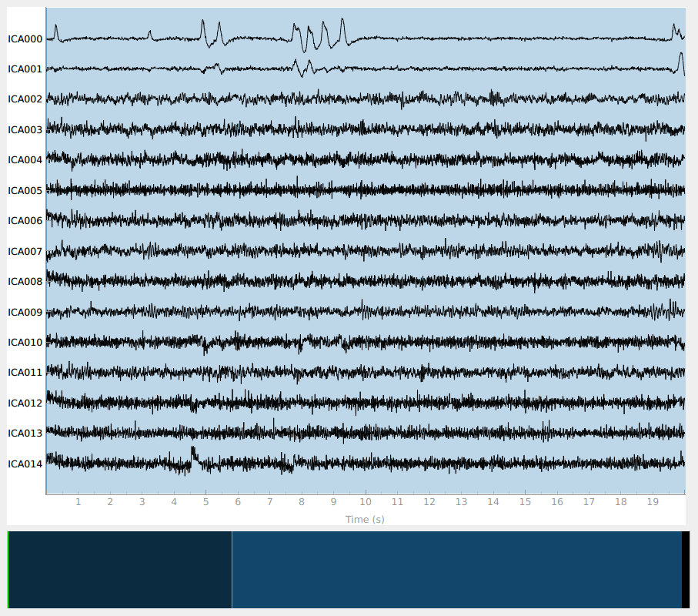Click the dark navy overview bar segment
The height and width of the screenshot is (616, 698).
pos(120,570)
